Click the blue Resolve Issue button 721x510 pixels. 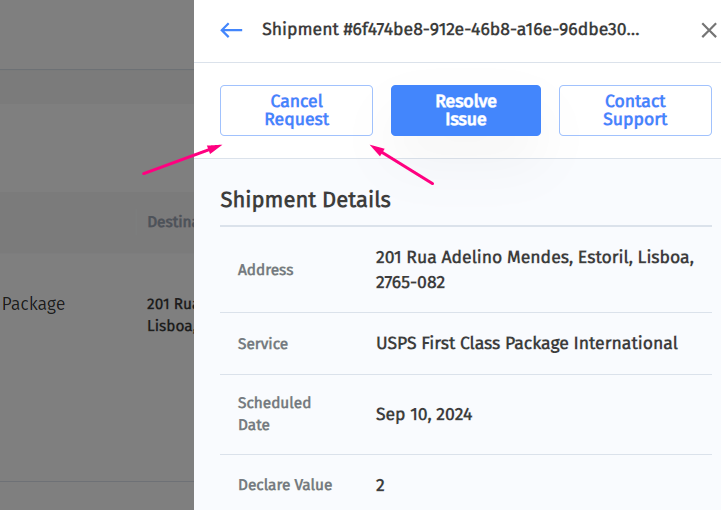tap(465, 110)
